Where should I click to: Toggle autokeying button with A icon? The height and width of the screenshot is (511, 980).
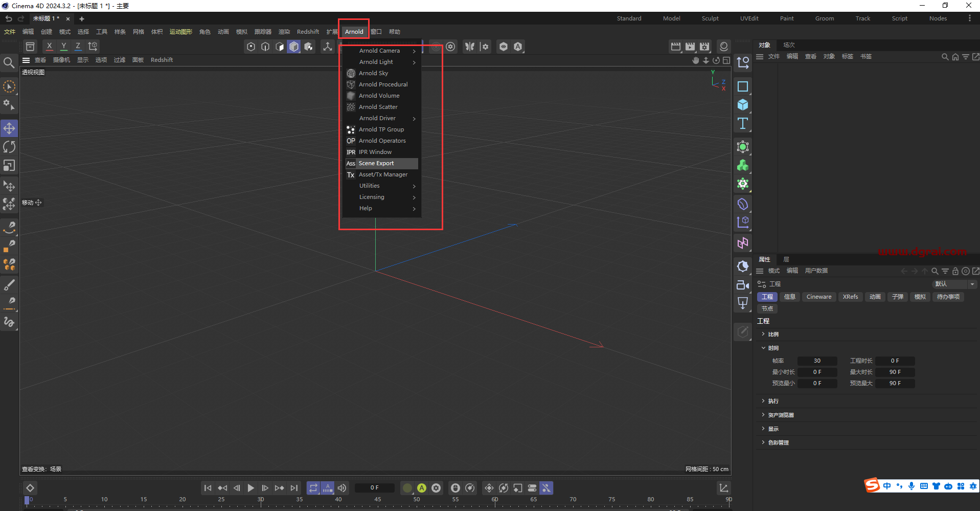(x=422, y=488)
